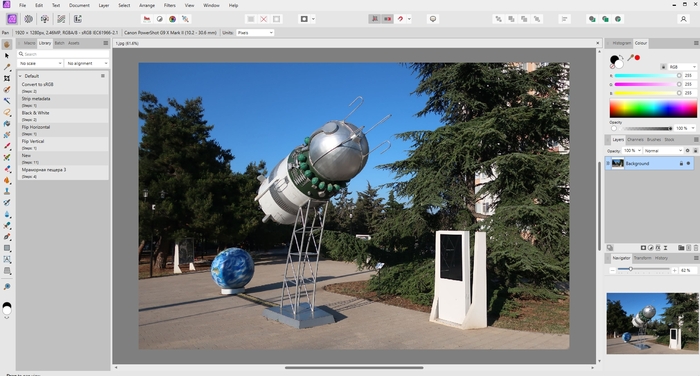Viewport: 700px width, 376px height.
Task: Click the Mask Layer icon in Layers panel
Action: (643, 248)
